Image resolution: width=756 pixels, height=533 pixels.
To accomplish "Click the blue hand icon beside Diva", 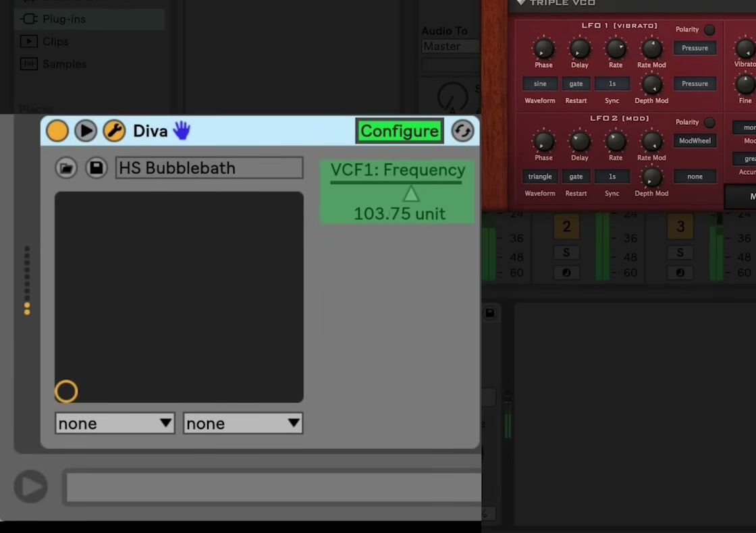I will pos(182,131).
